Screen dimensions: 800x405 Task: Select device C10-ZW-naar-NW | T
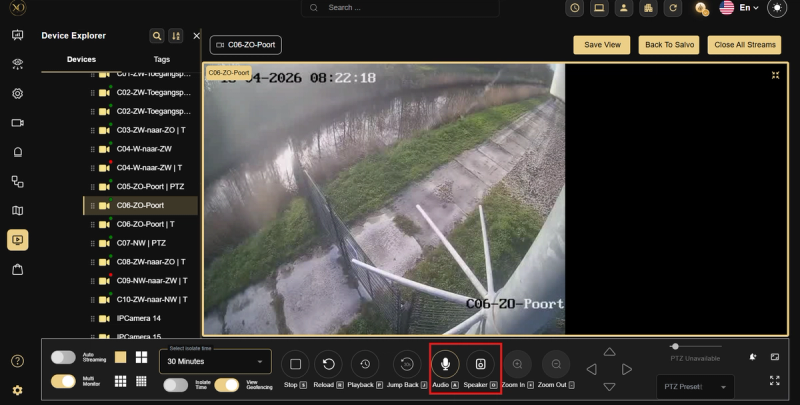coord(140,299)
